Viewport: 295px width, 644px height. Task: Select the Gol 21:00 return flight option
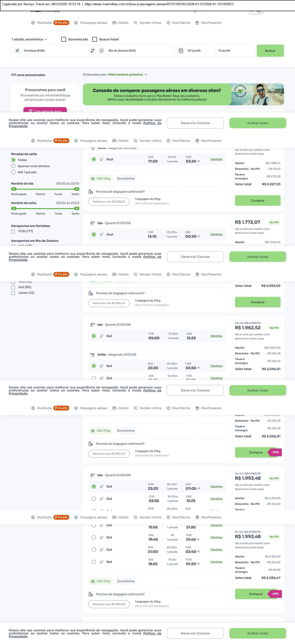94,550
